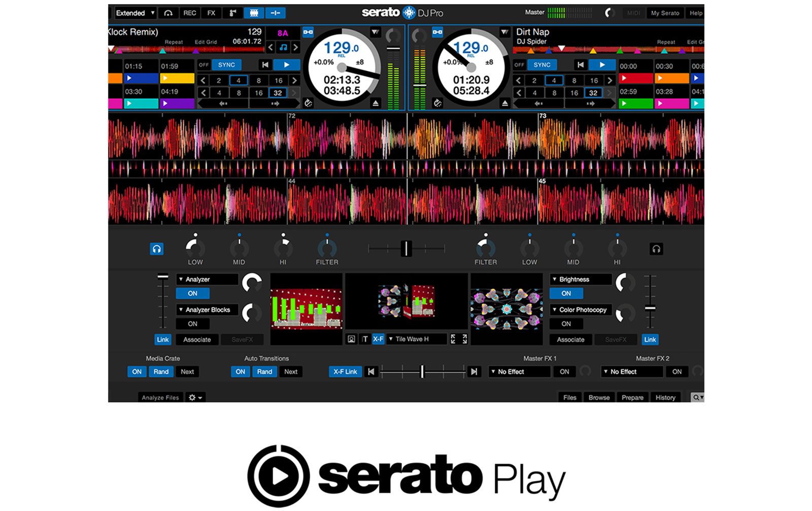Play the left deck track
The image size is (812, 511).
coord(286,65)
